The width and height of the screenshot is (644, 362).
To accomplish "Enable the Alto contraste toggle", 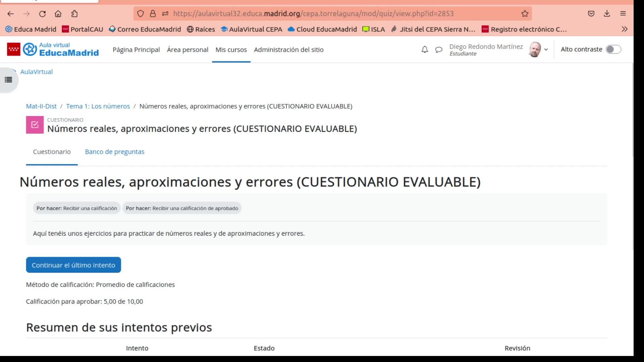I will coord(613,49).
